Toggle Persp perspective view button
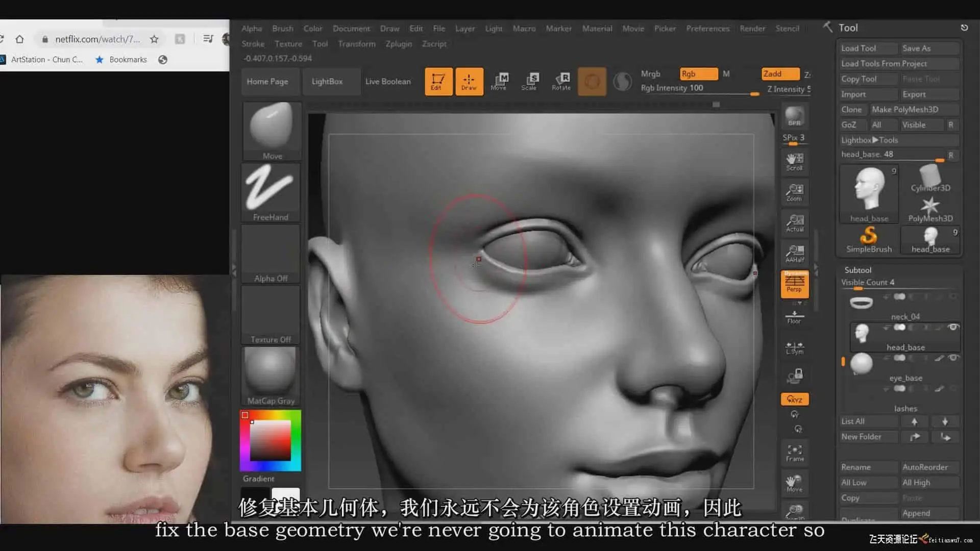This screenshot has width=980, height=551. point(794,284)
